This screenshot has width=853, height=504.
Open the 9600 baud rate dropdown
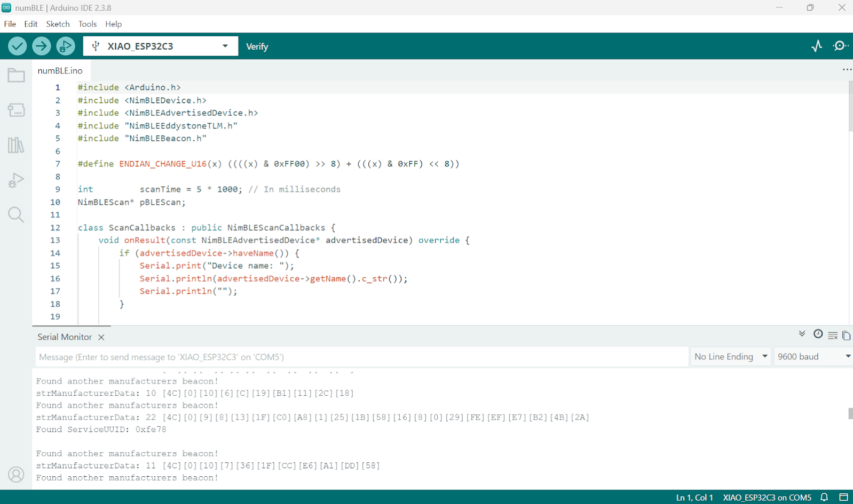[813, 357]
